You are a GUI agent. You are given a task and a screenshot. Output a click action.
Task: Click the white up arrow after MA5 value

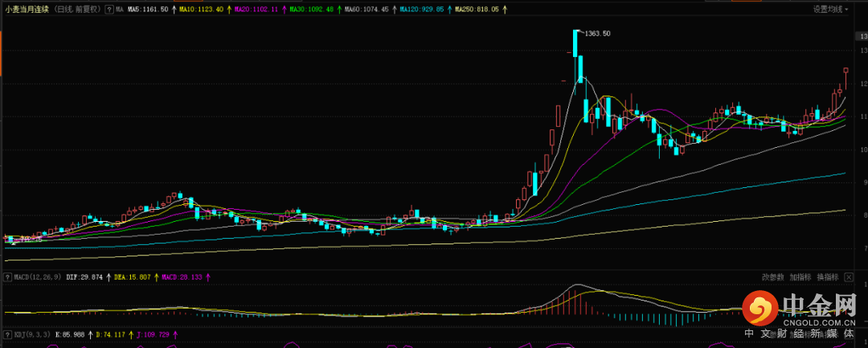pos(174,10)
